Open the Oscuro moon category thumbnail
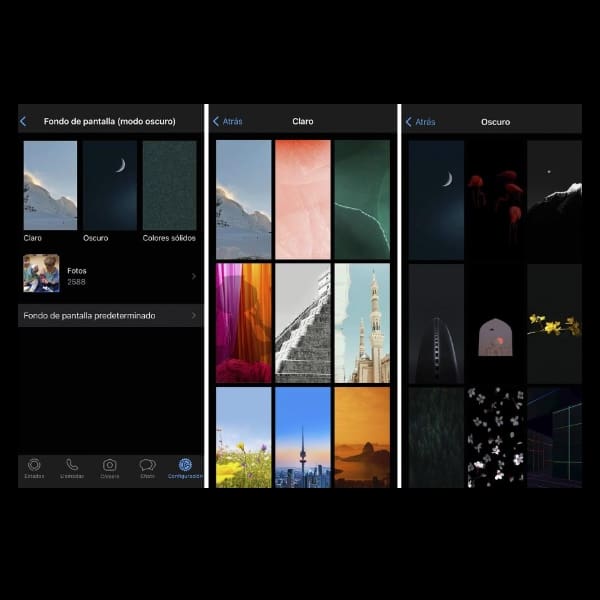The width and height of the screenshot is (600, 600). [110, 185]
